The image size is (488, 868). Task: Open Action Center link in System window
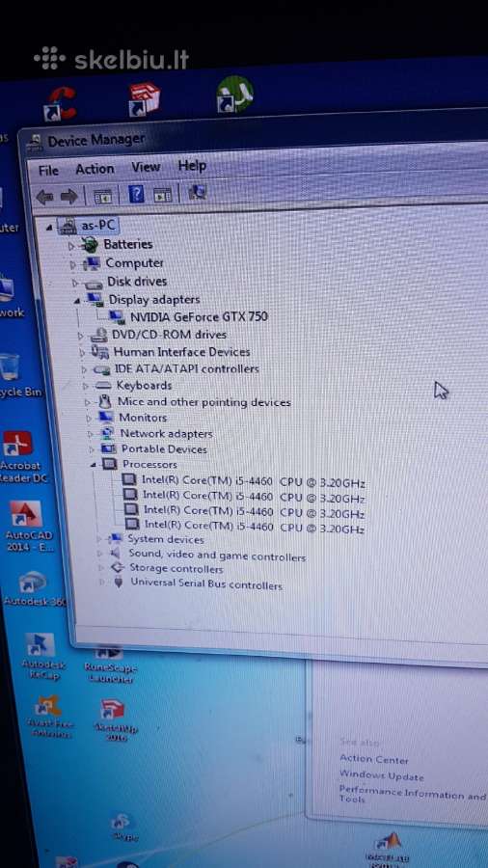click(x=374, y=760)
